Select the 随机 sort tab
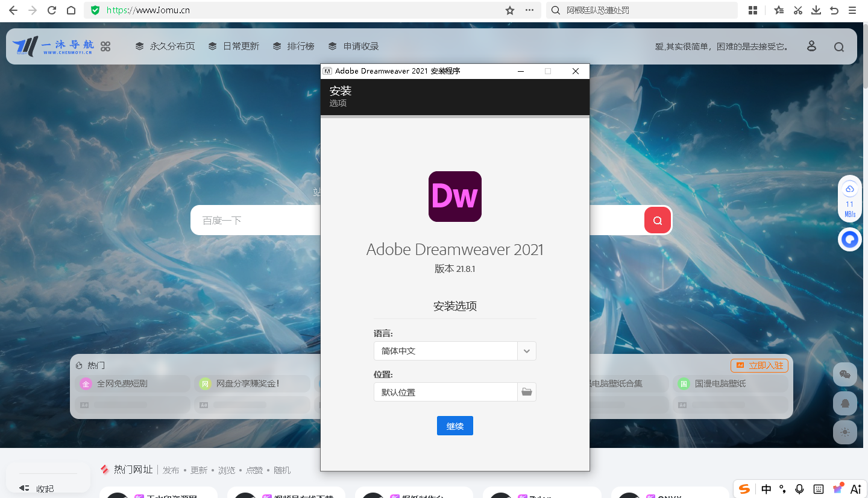This screenshot has width=868, height=498. coord(282,470)
